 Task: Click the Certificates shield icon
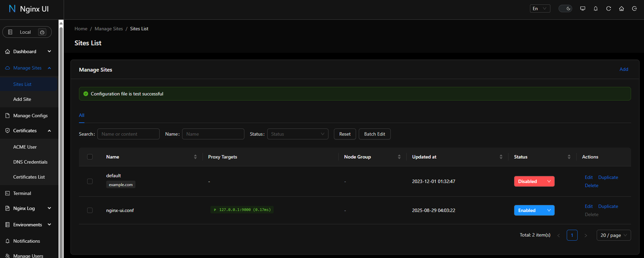click(8, 131)
